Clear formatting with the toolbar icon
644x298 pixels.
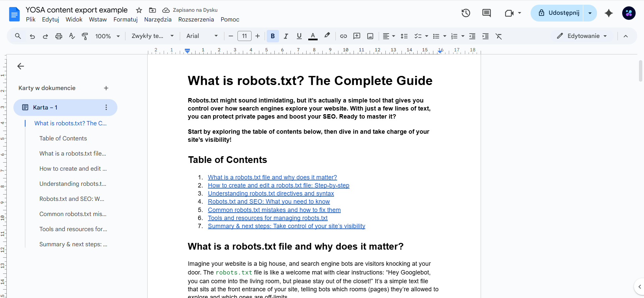click(x=499, y=36)
